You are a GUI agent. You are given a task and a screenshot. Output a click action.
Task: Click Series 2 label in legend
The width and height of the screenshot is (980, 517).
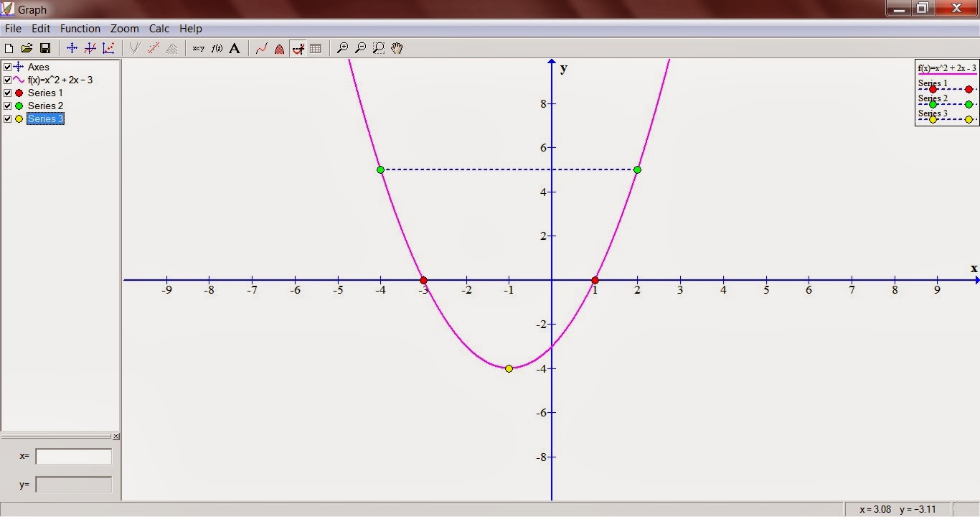click(x=933, y=98)
